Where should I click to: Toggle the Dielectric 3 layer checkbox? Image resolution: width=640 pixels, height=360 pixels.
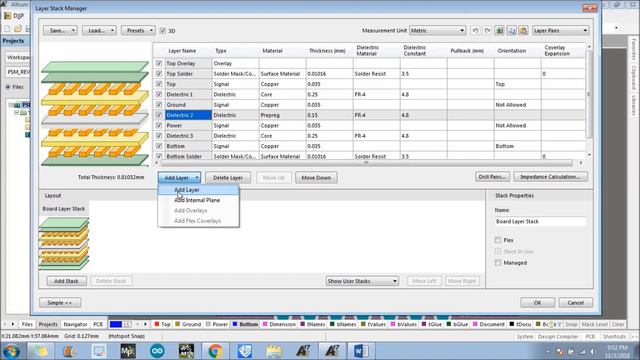[159, 136]
